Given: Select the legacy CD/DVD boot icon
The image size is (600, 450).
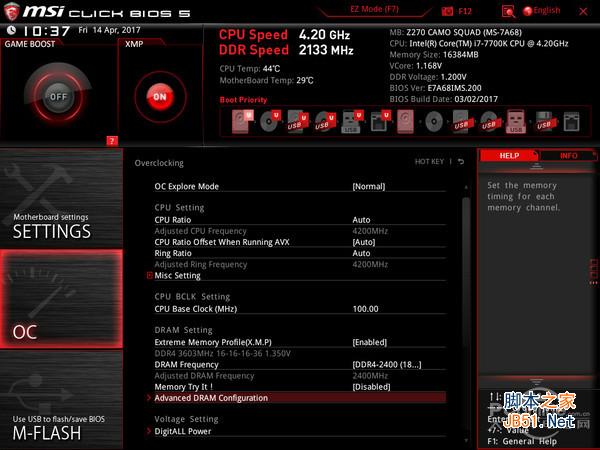Looking at the screenshot, I should click(434, 122).
